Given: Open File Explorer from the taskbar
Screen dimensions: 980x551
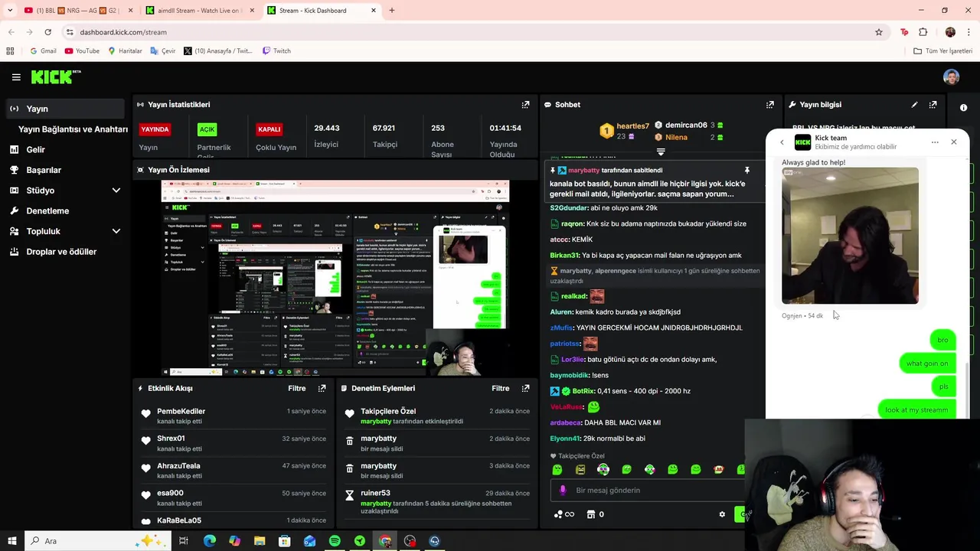Looking at the screenshot, I should (x=260, y=541).
